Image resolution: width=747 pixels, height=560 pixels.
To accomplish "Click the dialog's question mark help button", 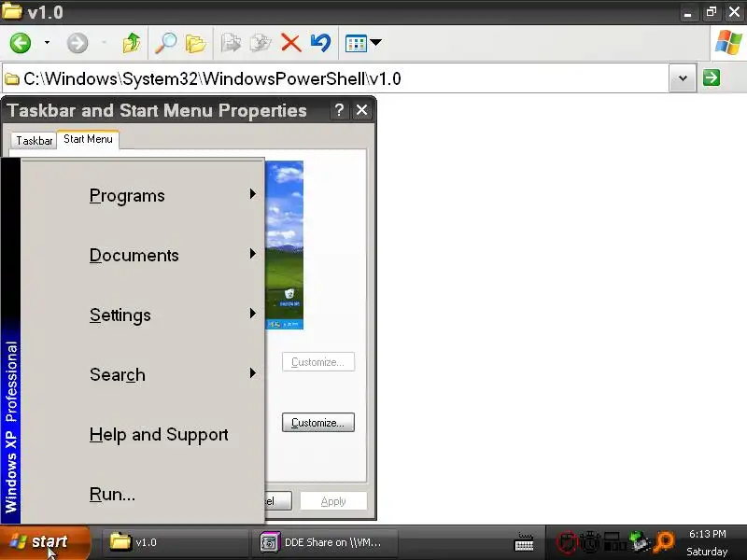I will click(x=339, y=110).
